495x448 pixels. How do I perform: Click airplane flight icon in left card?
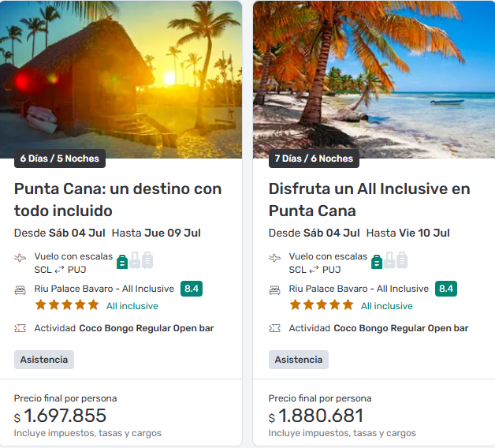(20, 258)
